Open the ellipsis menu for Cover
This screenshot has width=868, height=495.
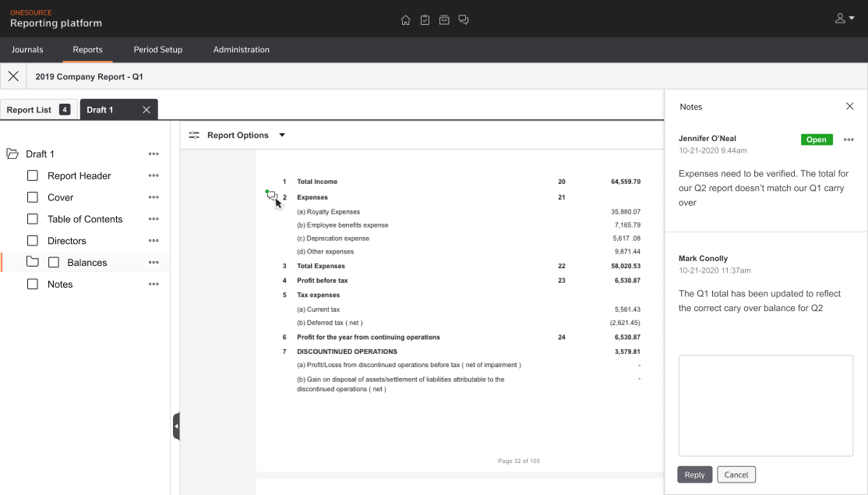153,197
